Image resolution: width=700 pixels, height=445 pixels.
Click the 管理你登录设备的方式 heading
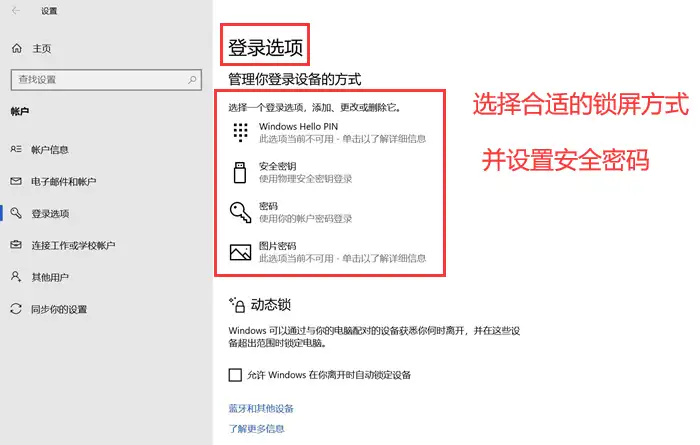pyautogui.click(x=295, y=79)
